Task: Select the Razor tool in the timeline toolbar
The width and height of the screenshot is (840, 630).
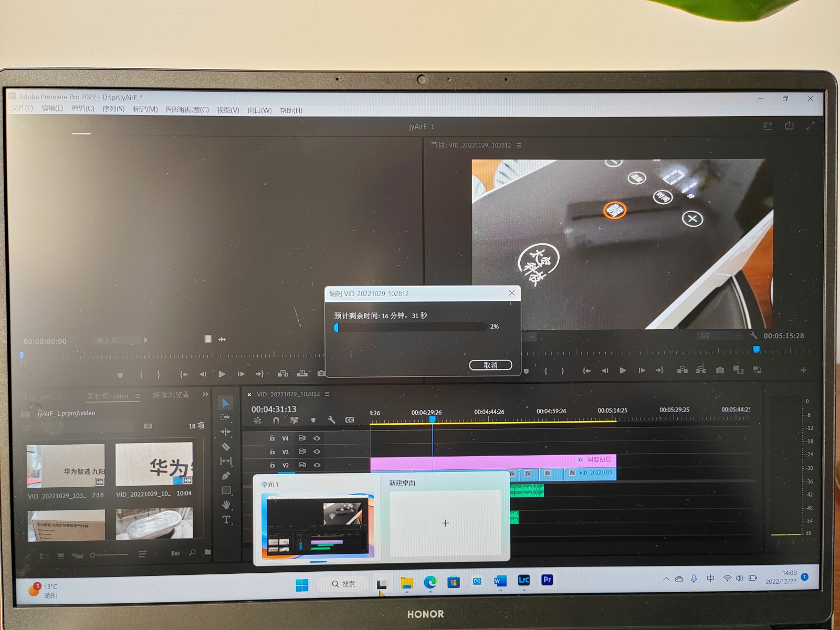Action: click(x=226, y=447)
